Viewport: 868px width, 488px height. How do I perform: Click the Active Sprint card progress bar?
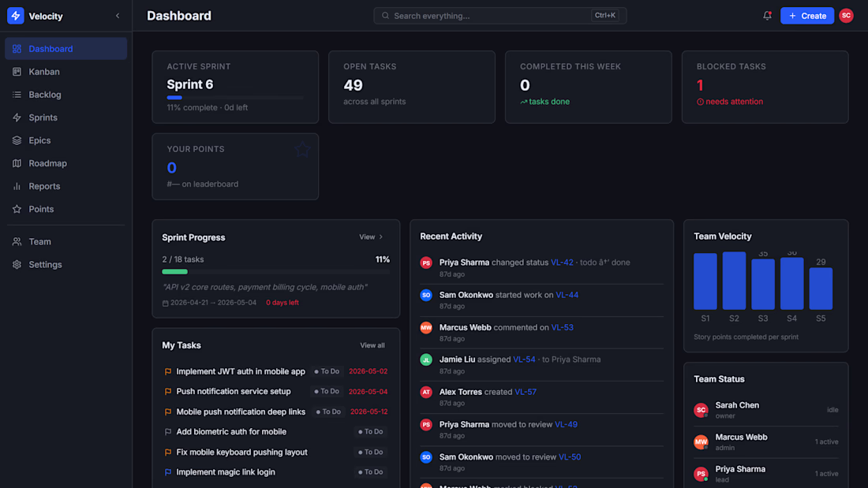click(235, 98)
